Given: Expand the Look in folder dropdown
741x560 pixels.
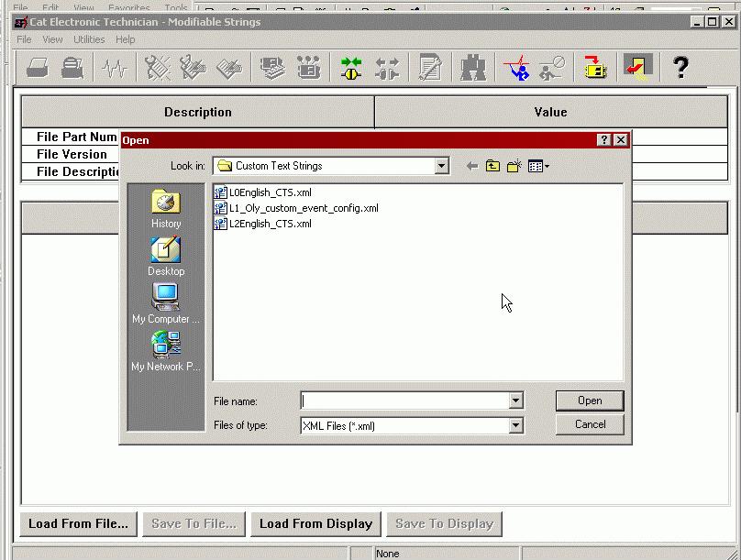Looking at the screenshot, I should coord(441,166).
